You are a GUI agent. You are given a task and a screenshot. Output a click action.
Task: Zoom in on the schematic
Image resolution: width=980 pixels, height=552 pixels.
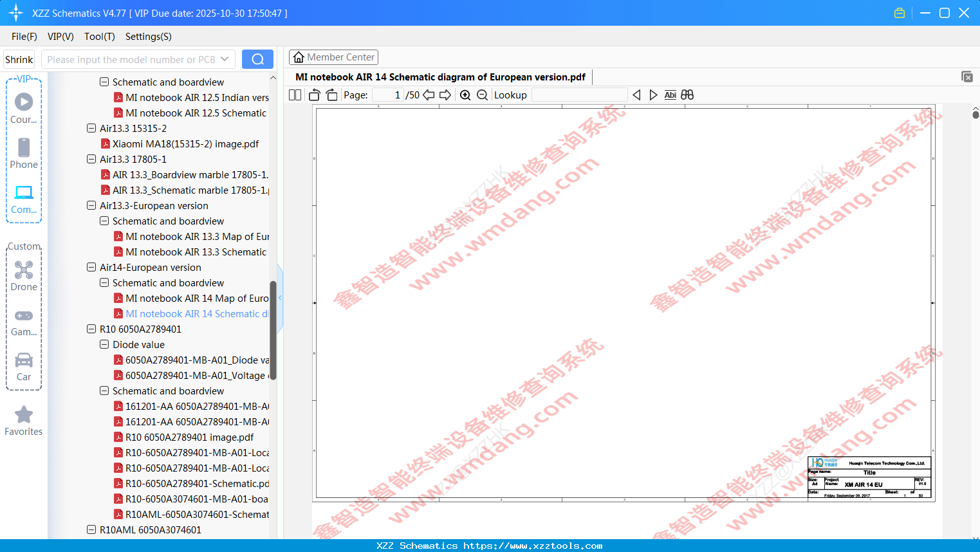(x=465, y=95)
